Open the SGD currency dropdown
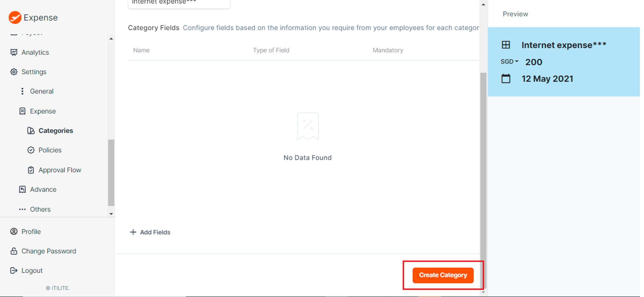Image resolution: width=644 pixels, height=297 pixels. [509, 62]
